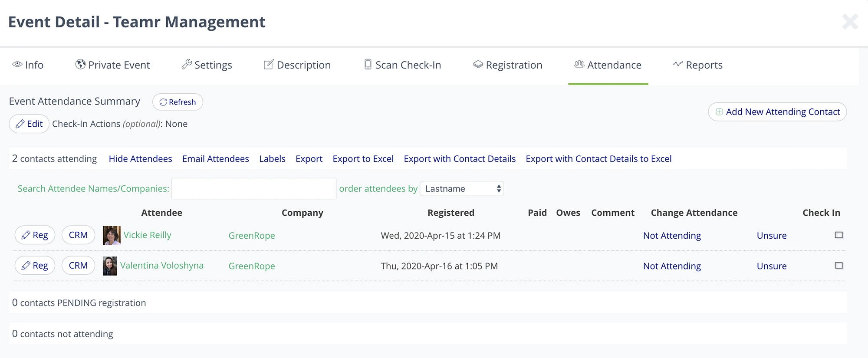Mark Vickie Reilly as Unsure
868x358 pixels.
772,236
